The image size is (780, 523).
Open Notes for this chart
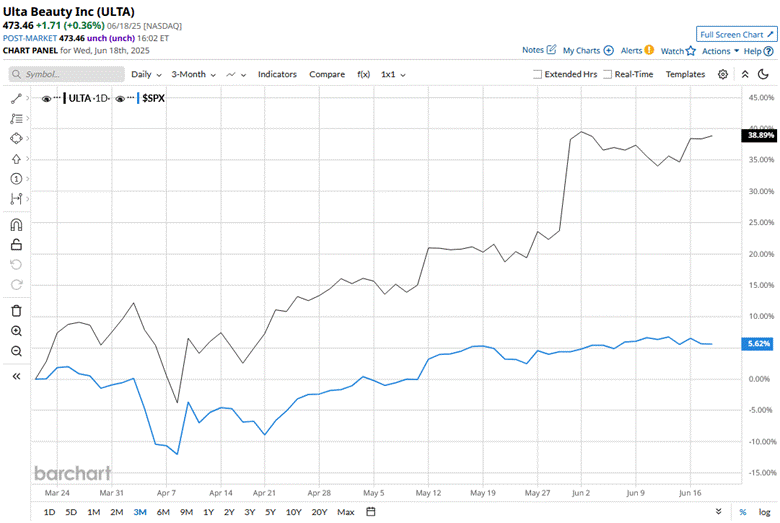(x=539, y=50)
